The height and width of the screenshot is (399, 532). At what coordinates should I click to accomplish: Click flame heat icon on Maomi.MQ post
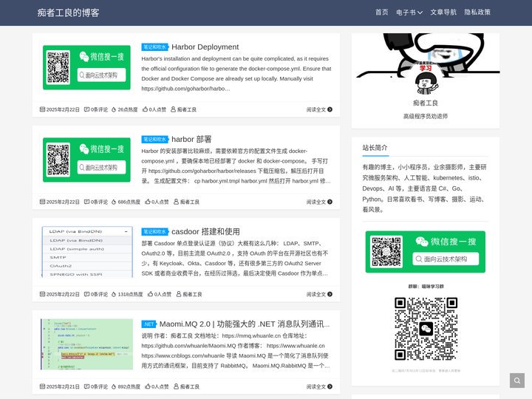114,386
